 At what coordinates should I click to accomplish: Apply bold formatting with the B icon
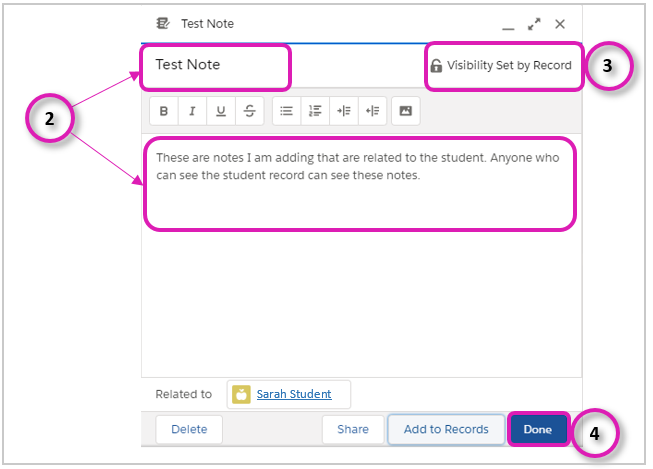[x=164, y=111]
